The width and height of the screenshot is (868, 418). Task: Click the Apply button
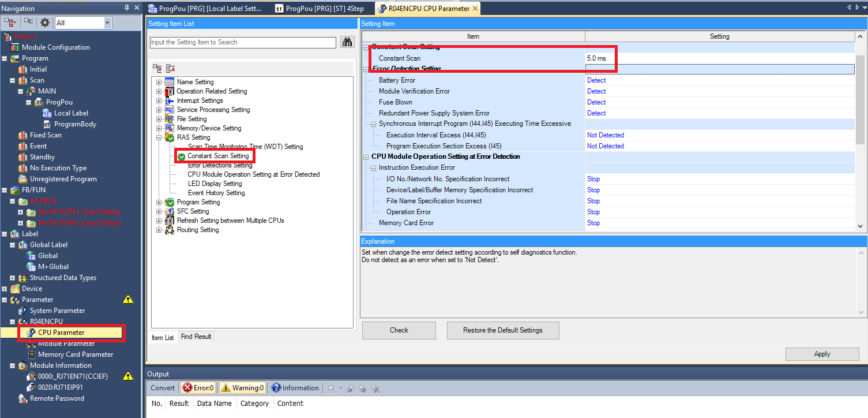(822, 354)
